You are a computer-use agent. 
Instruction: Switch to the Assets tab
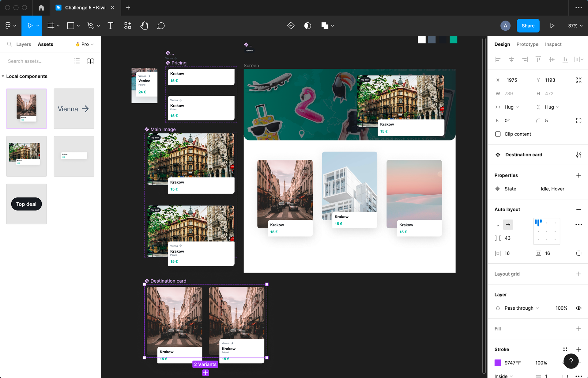coord(45,44)
